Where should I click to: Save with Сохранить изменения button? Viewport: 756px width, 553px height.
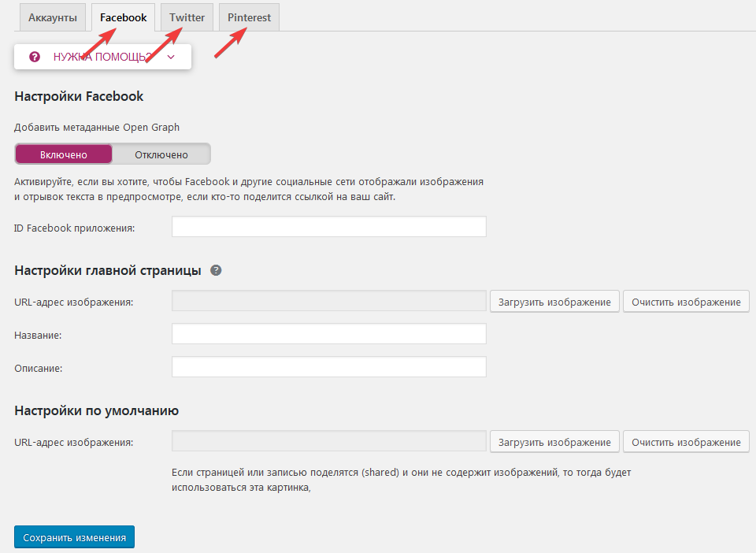(74, 537)
